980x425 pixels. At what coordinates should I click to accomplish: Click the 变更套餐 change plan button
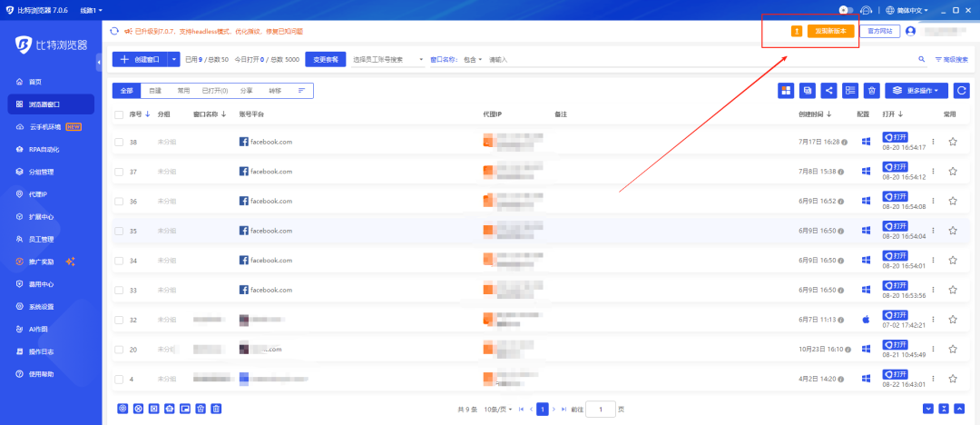[x=325, y=59]
